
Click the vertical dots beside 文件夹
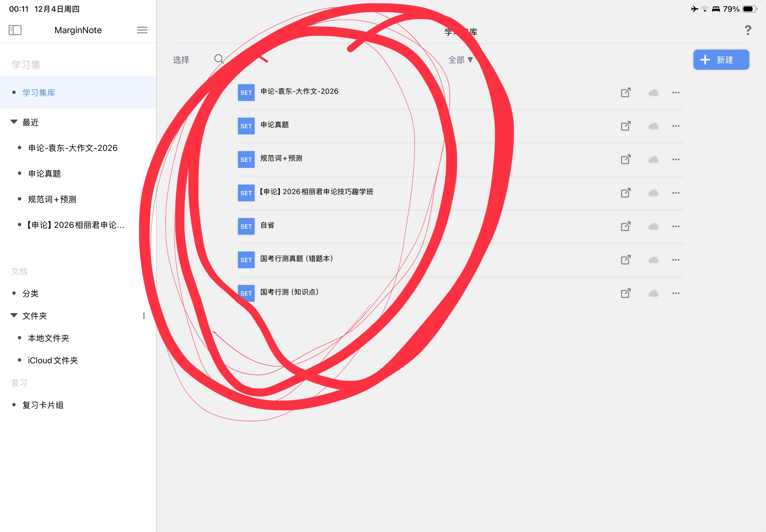(144, 316)
